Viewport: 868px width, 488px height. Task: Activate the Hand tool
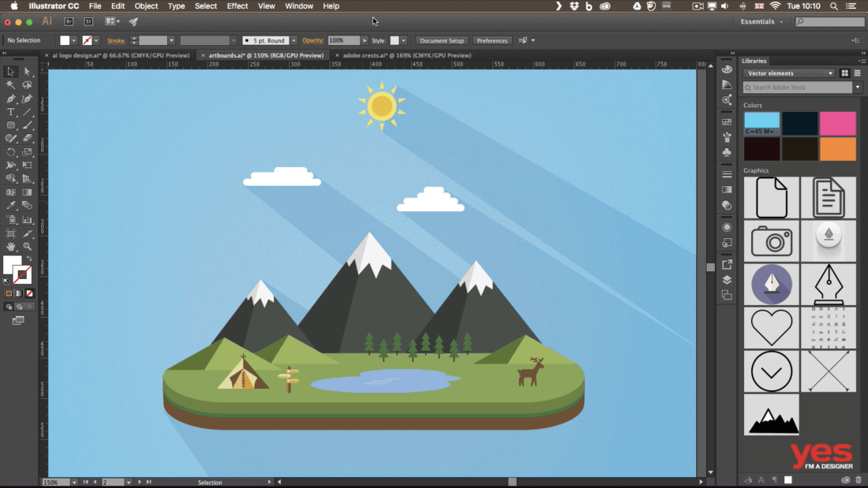coord(11,247)
